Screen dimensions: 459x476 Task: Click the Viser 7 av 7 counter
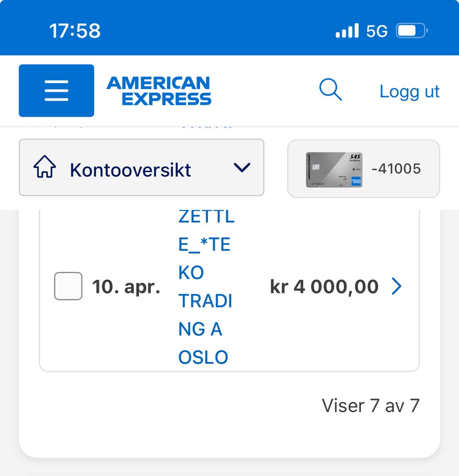[x=371, y=406]
